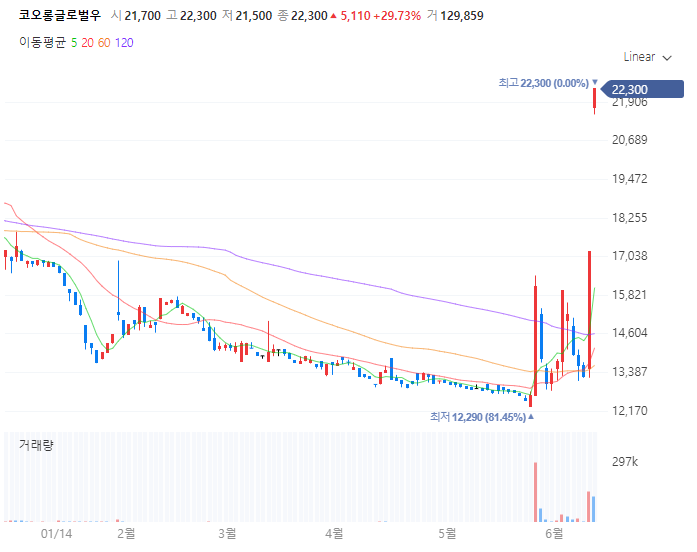Click the 5월 date axis label
Image resolution: width=697 pixels, height=552 pixels.
pos(447,533)
